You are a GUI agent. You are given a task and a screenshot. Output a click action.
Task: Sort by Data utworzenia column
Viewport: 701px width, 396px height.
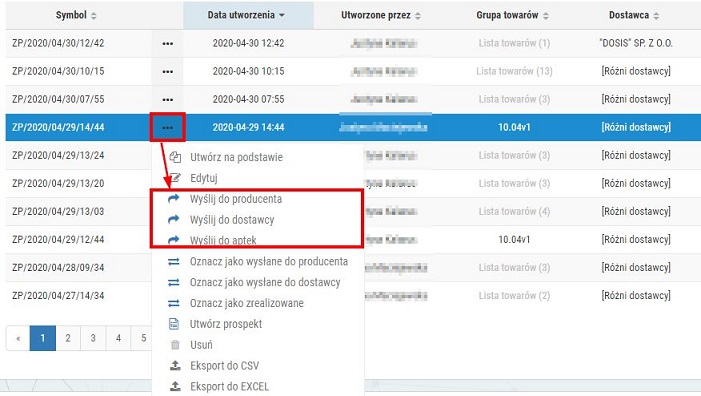pos(246,15)
